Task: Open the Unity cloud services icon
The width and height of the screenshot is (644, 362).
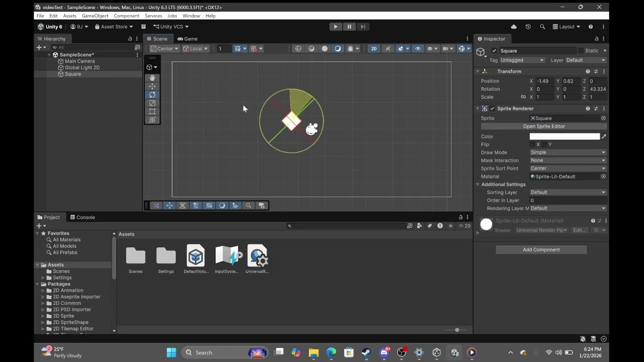Action: 514,27
